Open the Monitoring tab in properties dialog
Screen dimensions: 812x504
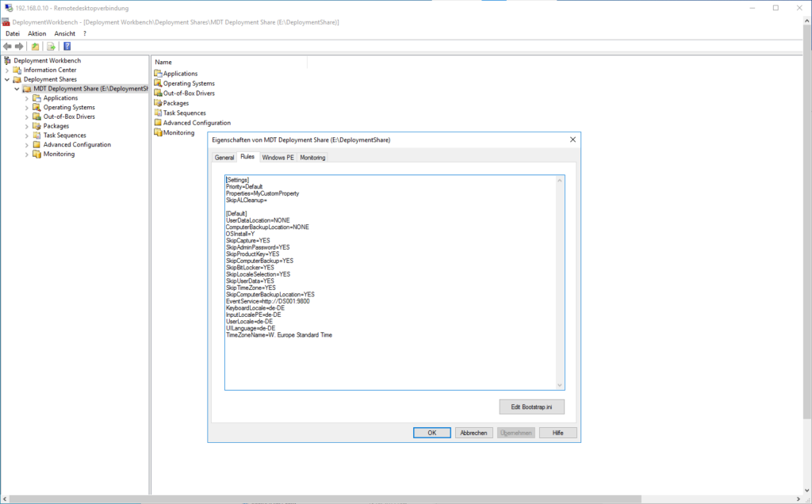(x=312, y=158)
